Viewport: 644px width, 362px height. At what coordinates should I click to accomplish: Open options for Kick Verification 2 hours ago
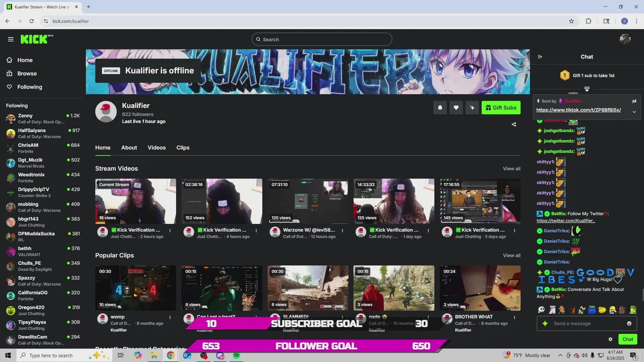click(170, 230)
